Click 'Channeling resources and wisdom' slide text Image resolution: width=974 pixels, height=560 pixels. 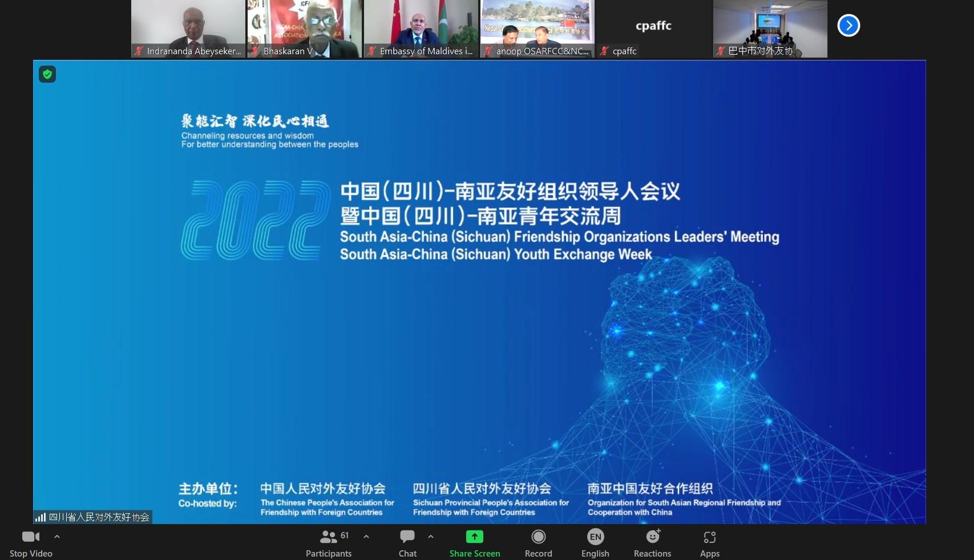point(248,136)
